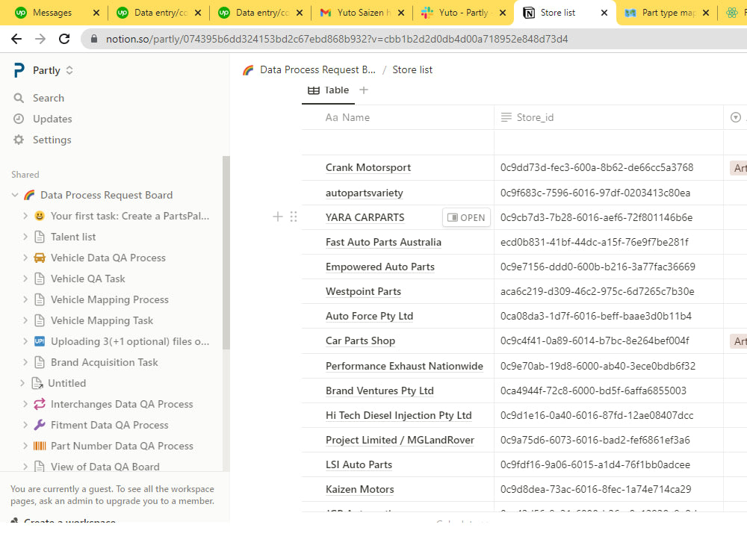Click Store_id cell for Car Parts Shop
Viewport: 747px width, 560px height.
[609, 341]
